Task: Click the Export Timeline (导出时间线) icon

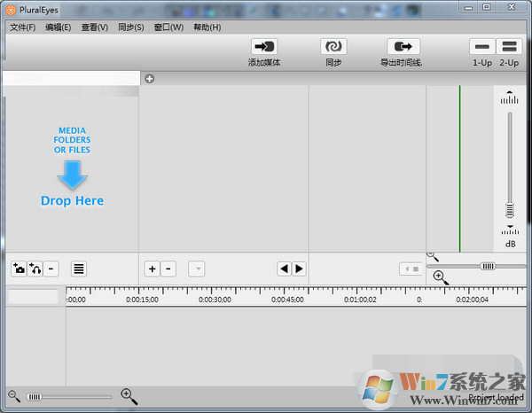Action: pos(403,46)
